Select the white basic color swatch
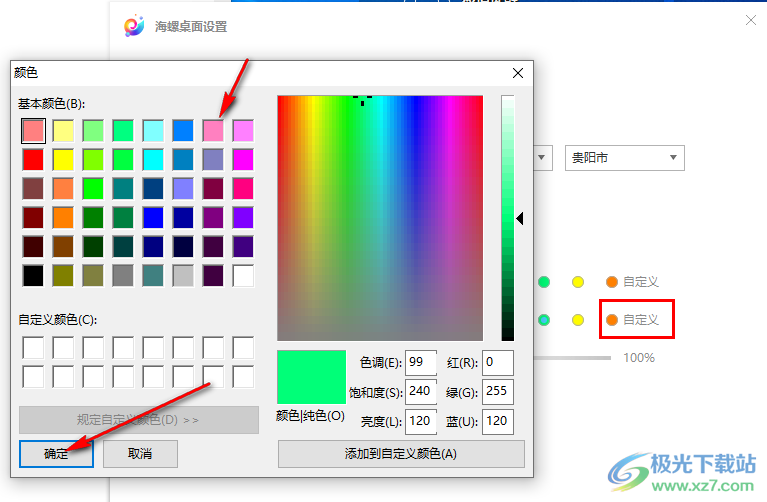Viewport: 767px width, 502px height. [243, 275]
